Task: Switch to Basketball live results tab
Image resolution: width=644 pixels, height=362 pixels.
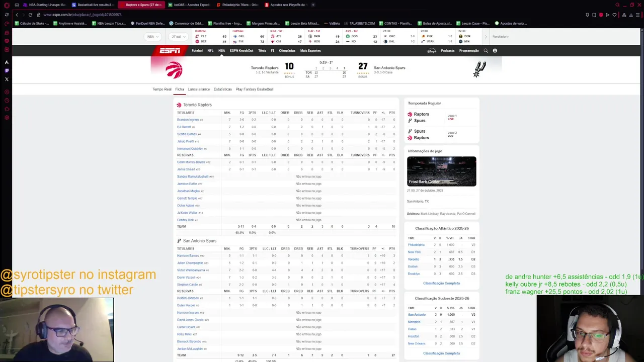Action: pos(93,5)
